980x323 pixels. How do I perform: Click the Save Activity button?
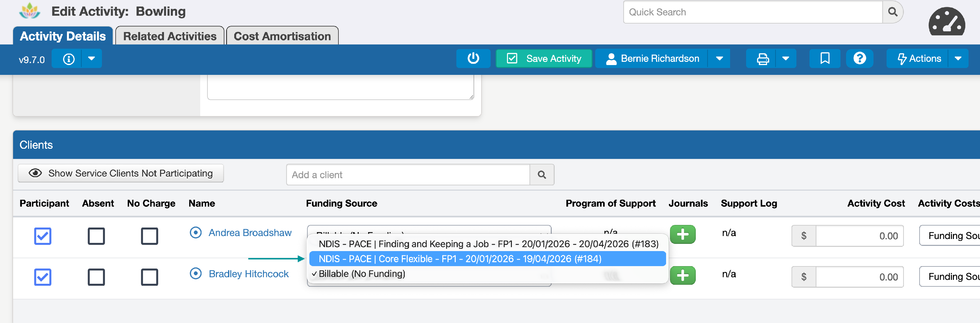[x=544, y=59]
